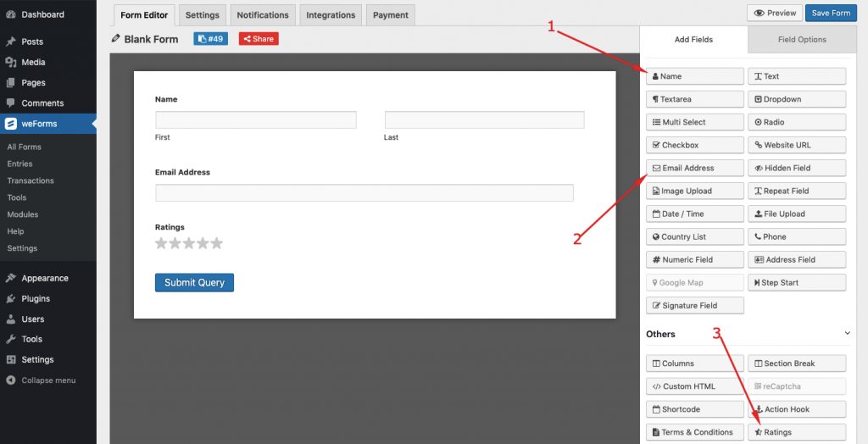
Task: Add a Dropdown field
Action: tap(797, 99)
